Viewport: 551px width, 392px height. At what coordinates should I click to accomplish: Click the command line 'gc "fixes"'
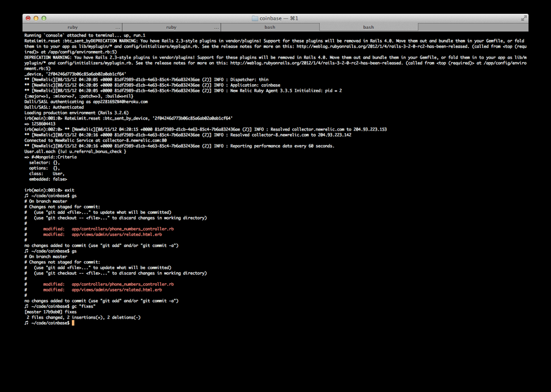coord(84,306)
